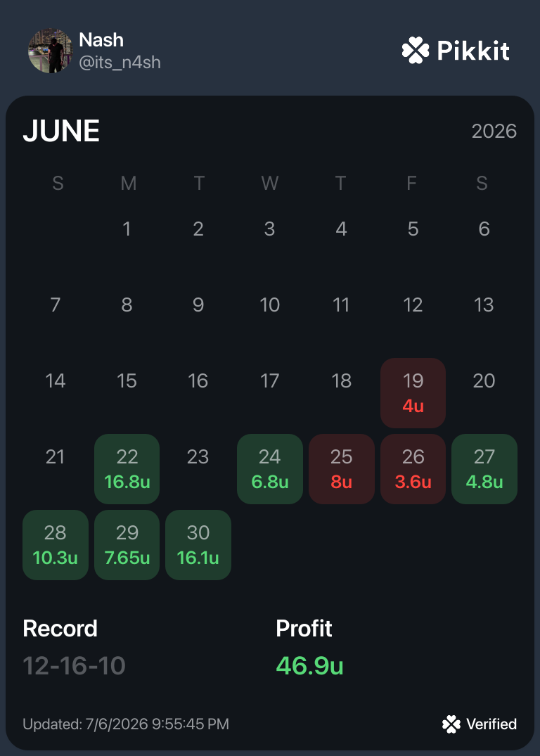This screenshot has width=540, height=756.
Task: Select June 27 with 4.8u gain
Action: pyautogui.click(x=484, y=469)
